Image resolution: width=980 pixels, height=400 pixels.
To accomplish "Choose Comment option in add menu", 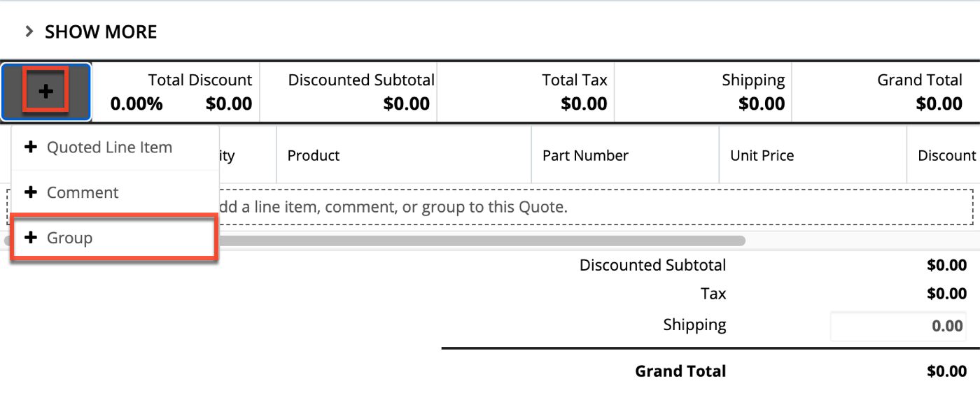I will point(83,192).
